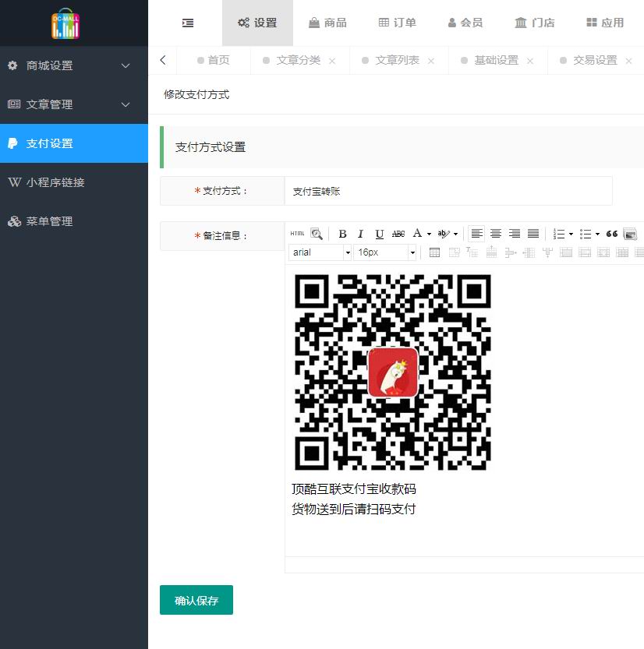Open the bullet list style dropdown

point(598,235)
